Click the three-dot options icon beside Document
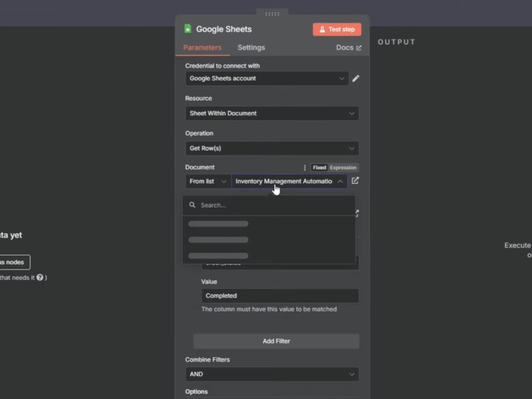Viewport: 532px width, 399px height. pyautogui.click(x=305, y=168)
